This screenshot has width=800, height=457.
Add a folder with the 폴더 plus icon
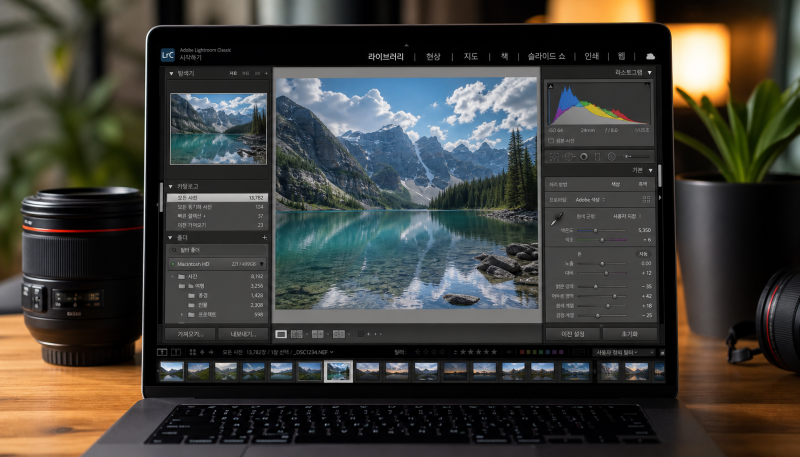(x=264, y=238)
